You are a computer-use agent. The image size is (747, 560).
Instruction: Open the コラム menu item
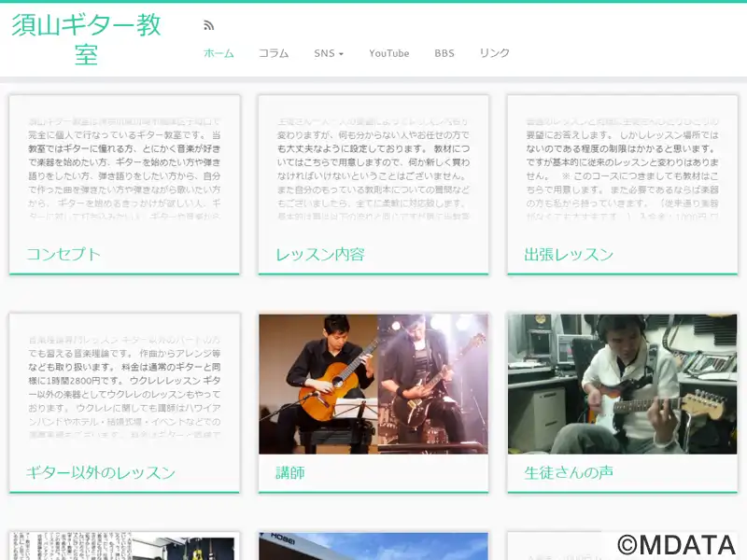(x=274, y=53)
